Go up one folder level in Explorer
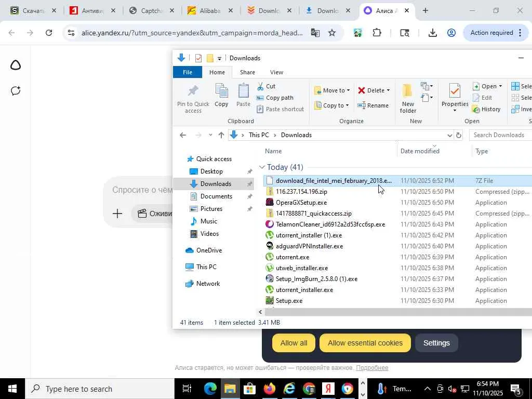 click(x=221, y=135)
